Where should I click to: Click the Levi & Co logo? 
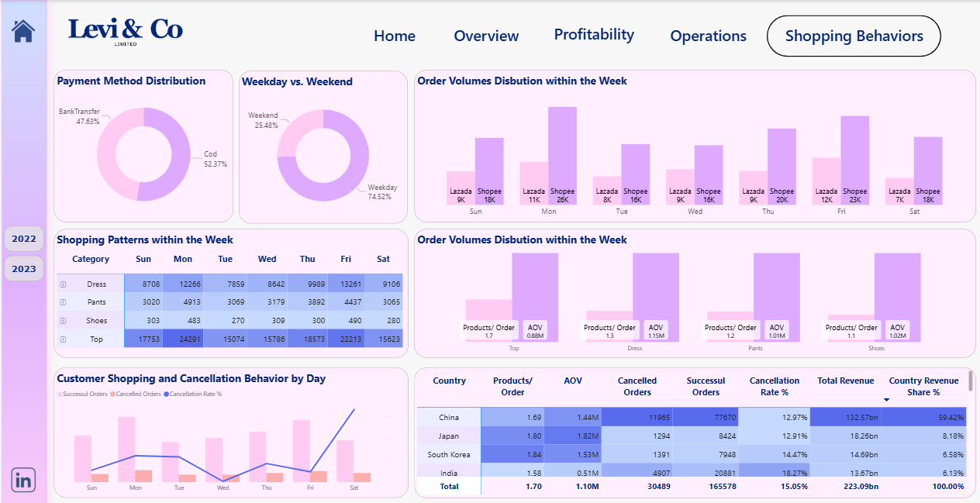click(x=126, y=31)
